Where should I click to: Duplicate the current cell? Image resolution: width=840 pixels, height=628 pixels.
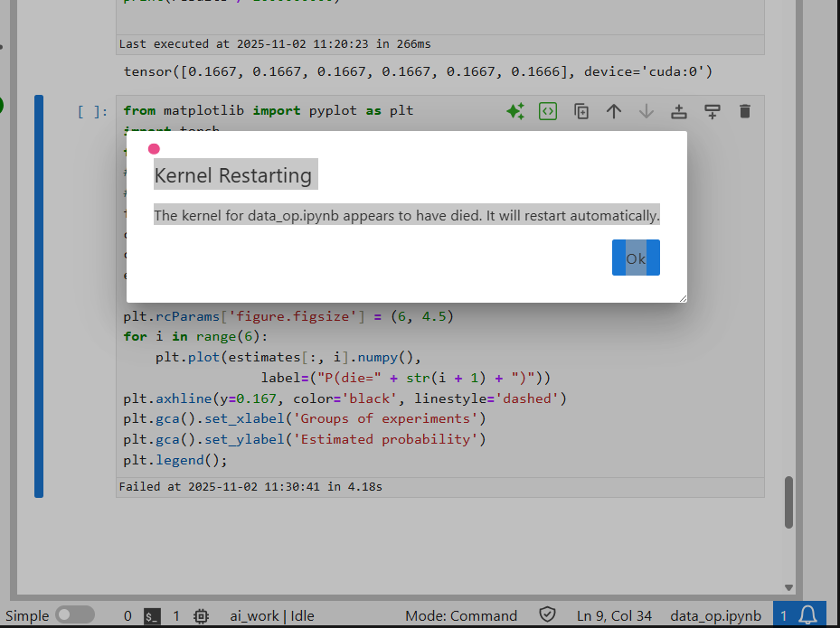point(580,110)
